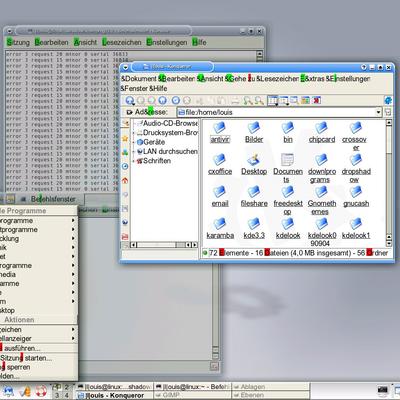Open the Documents folder
Image resolution: width=400 pixels, height=400 pixels.
point(288,168)
